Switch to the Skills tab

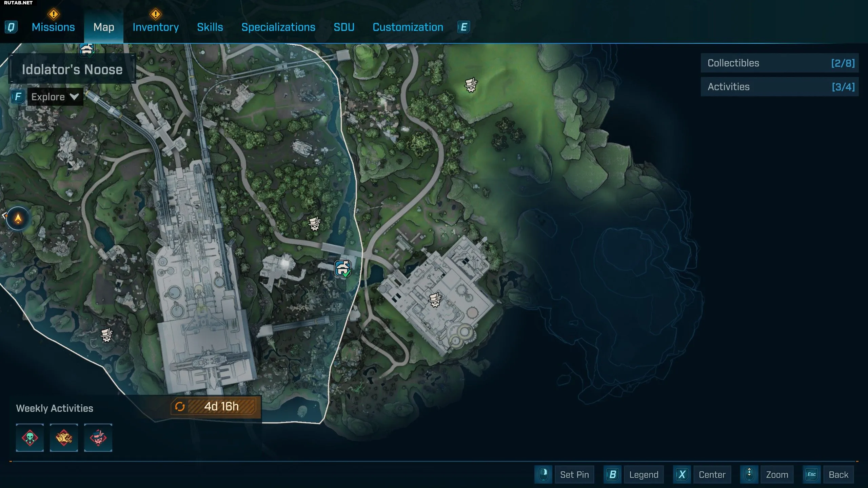[210, 27]
